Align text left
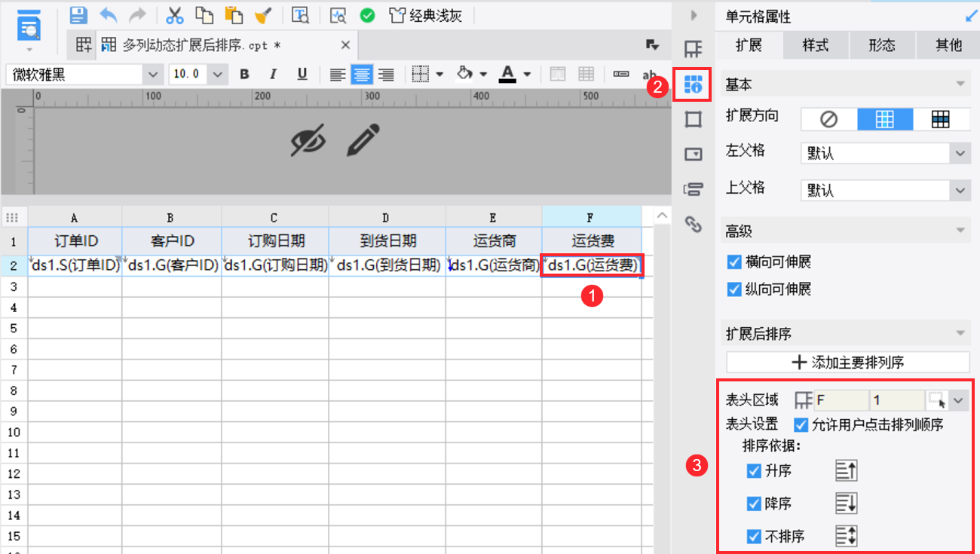This screenshot has width=980, height=554. 338,74
